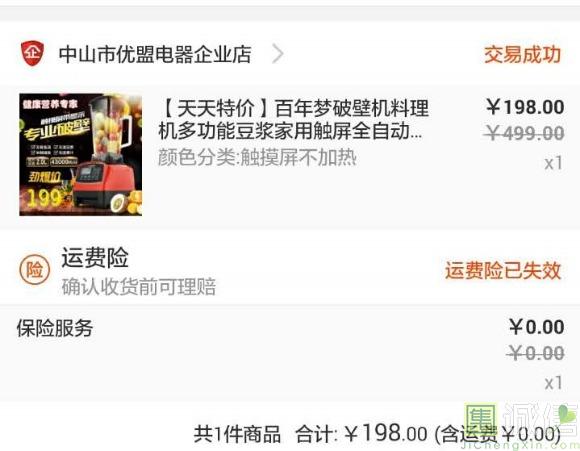Click 共1件商品 item count text
Screen dimensions: 580x451
coord(237,434)
